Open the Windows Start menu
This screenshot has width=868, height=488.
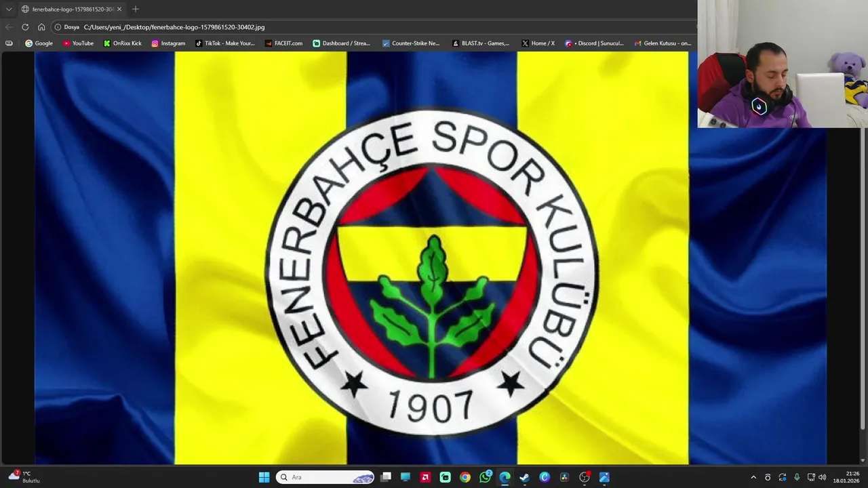(264, 477)
